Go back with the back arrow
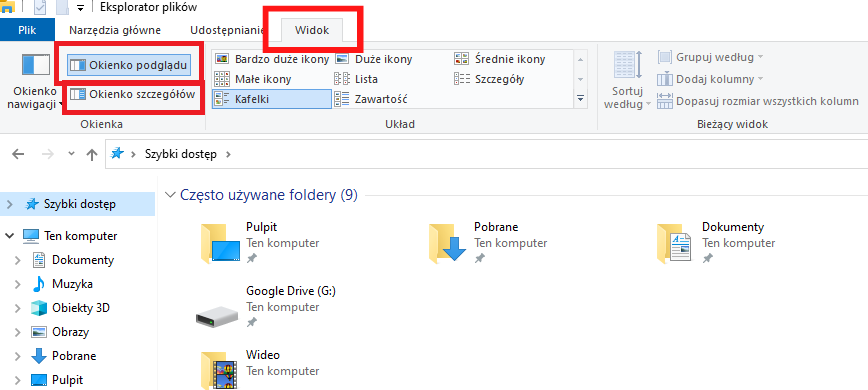The height and width of the screenshot is (390, 868). click(18, 154)
